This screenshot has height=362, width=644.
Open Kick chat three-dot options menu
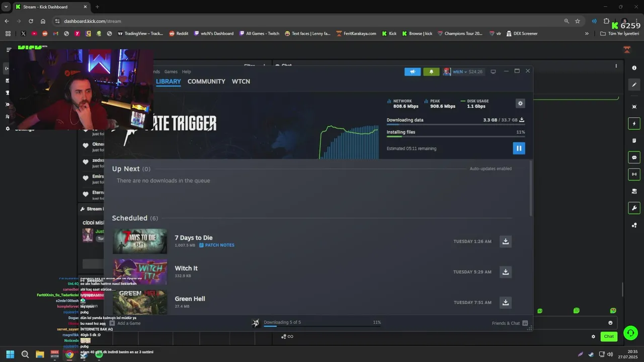pyautogui.click(x=616, y=66)
